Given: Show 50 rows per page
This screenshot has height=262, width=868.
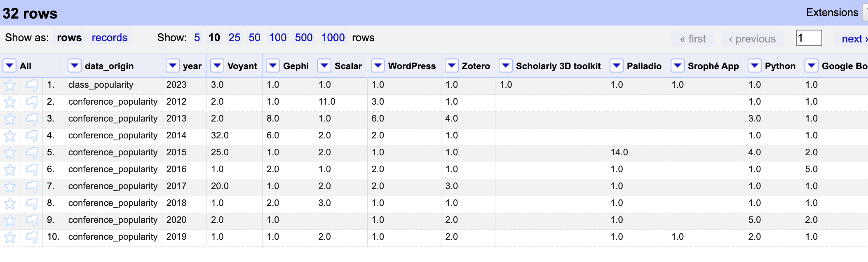Looking at the screenshot, I should click(x=254, y=38).
